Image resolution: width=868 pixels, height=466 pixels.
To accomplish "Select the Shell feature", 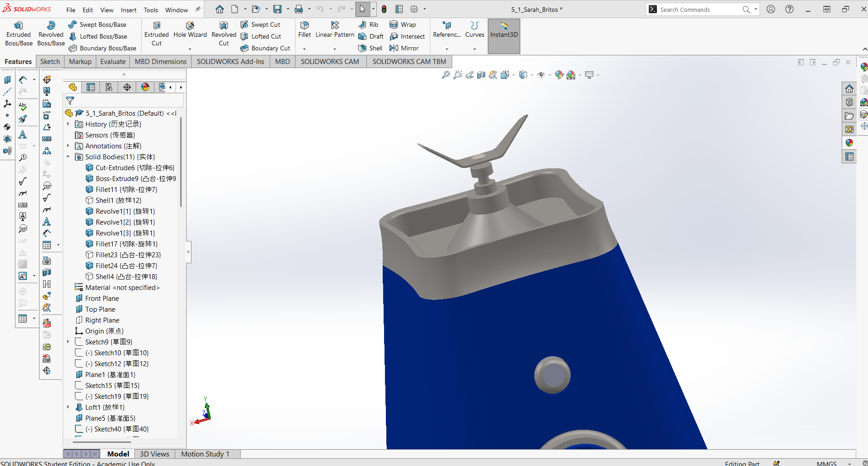I will pos(370,48).
